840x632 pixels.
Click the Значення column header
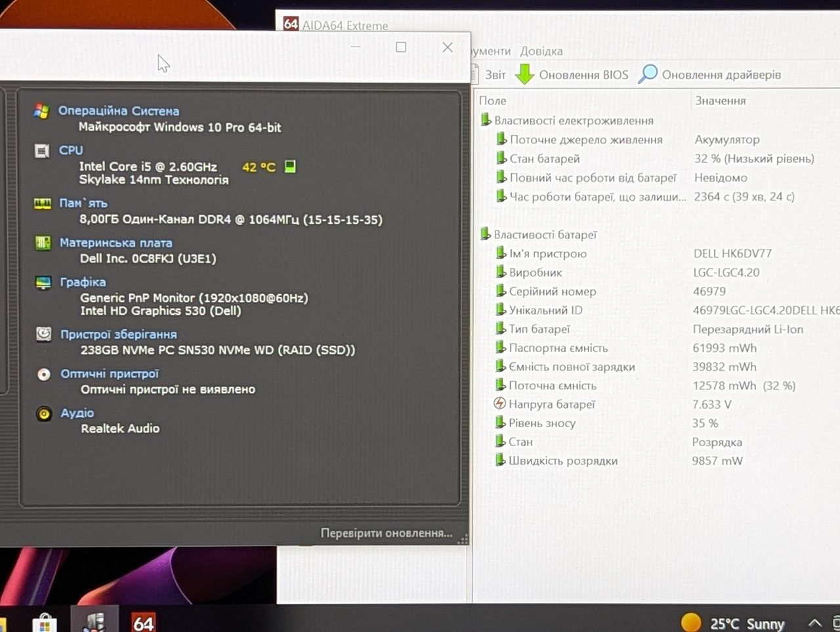pos(721,101)
